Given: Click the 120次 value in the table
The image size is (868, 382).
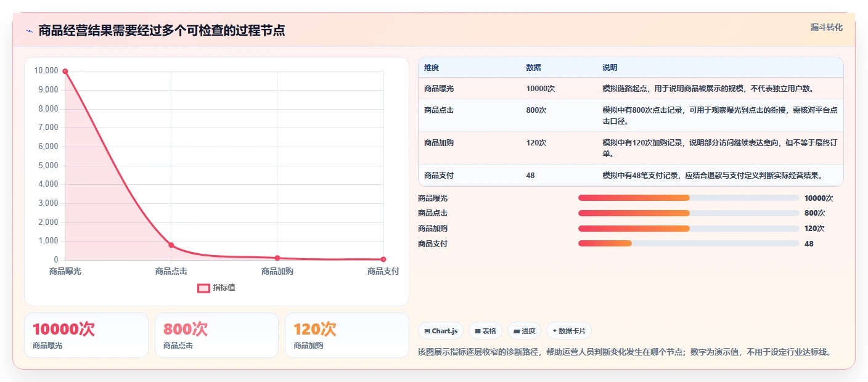Looking at the screenshot, I should click(536, 143).
